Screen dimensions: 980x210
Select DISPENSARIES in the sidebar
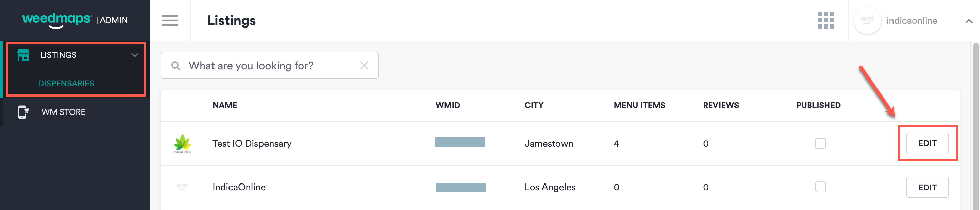click(67, 83)
